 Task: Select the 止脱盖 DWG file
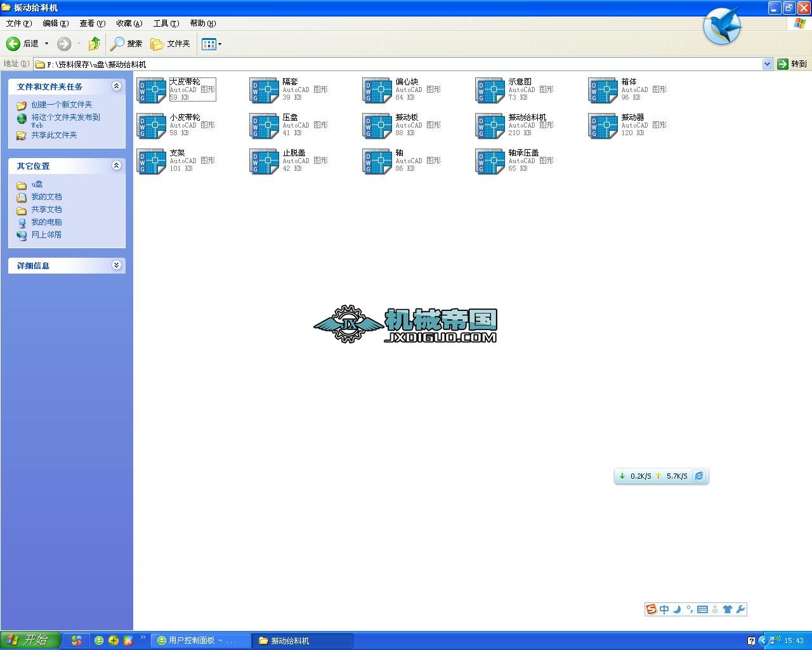point(289,161)
